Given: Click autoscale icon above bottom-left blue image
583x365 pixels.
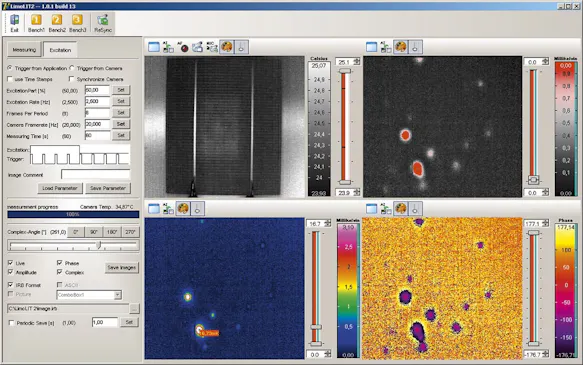Looking at the screenshot, I should 168,209.
